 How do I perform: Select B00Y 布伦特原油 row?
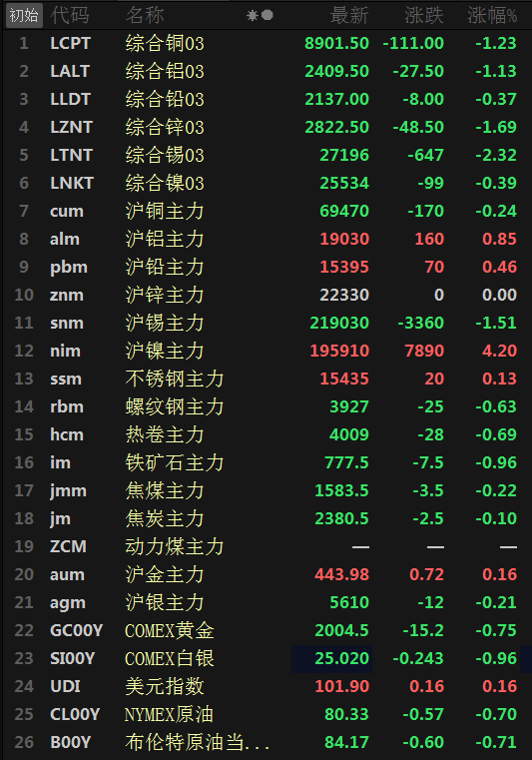(266, 742)
